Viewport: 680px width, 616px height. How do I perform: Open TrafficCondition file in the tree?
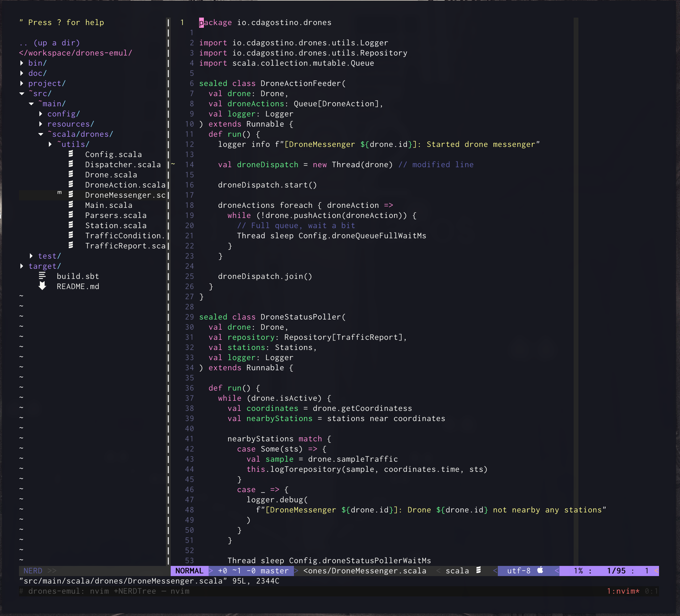pos(125,236)
